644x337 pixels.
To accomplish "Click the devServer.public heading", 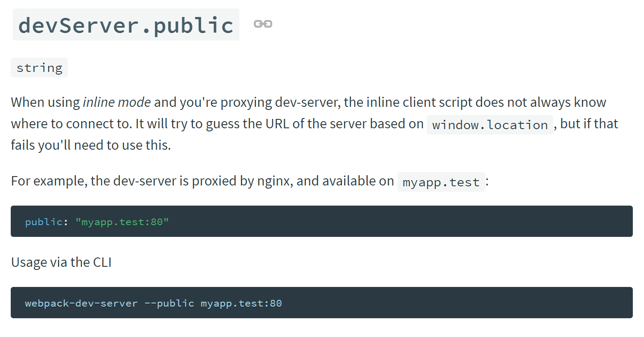I will point(126,25).
